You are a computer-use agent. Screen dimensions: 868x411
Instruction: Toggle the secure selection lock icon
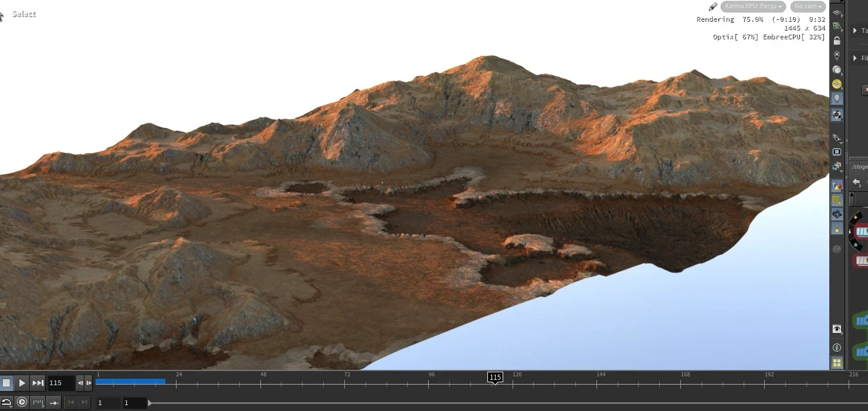pos(837,41)
